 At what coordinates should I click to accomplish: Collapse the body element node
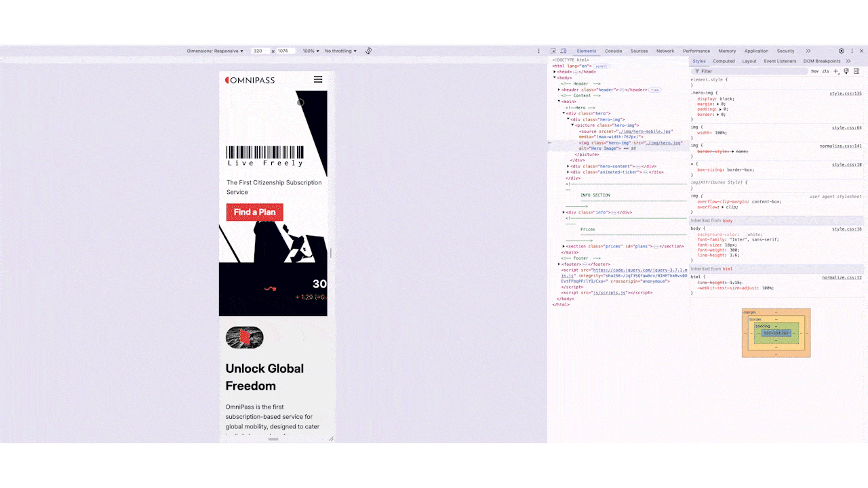coord(555,78)
